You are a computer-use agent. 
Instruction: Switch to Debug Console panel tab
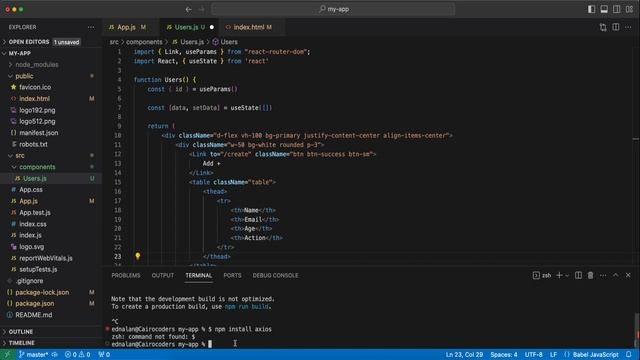tap(276, 276)
